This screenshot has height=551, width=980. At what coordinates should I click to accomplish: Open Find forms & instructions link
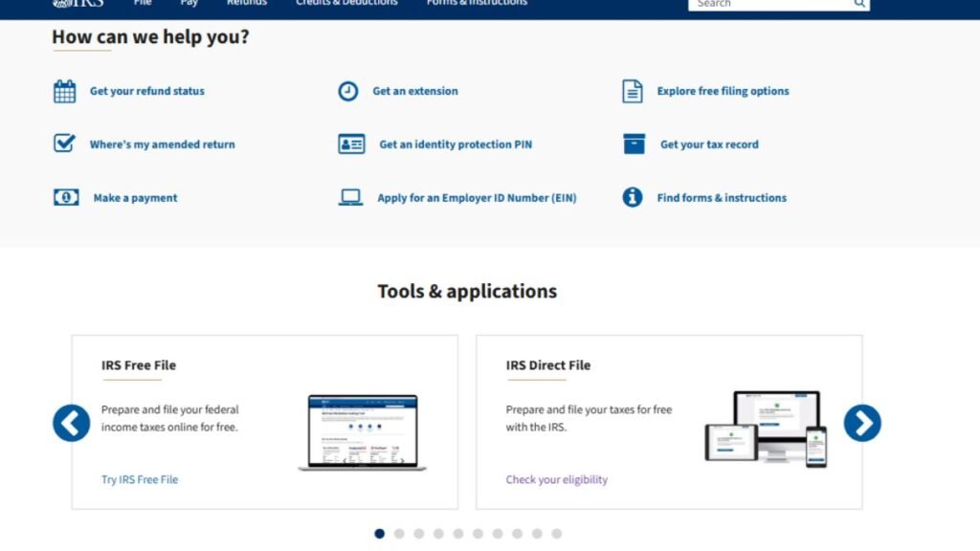click(x=722, y=198)
